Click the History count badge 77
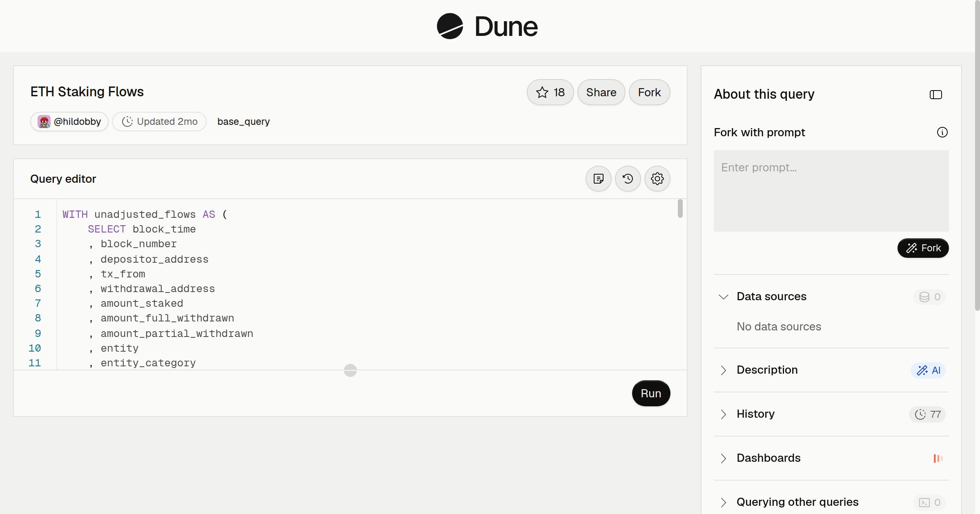The height and width of the screenshot is (514, 980). [927, 414]
